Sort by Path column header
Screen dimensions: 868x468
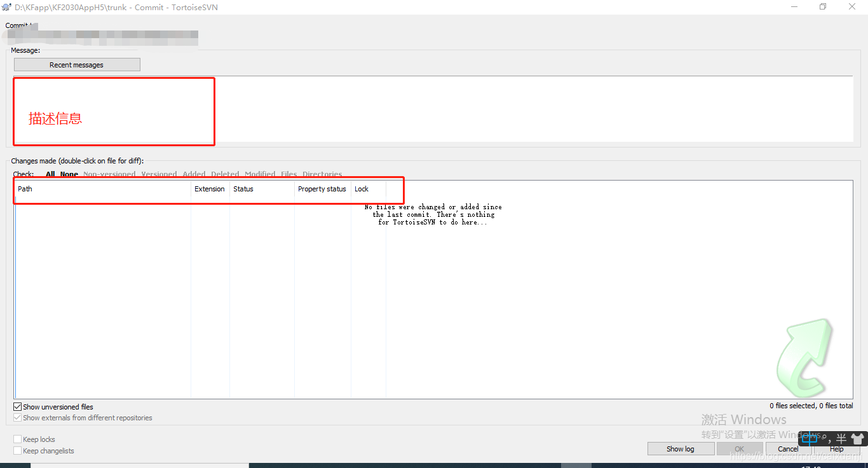pyautogui.click(x=103, y=189)
